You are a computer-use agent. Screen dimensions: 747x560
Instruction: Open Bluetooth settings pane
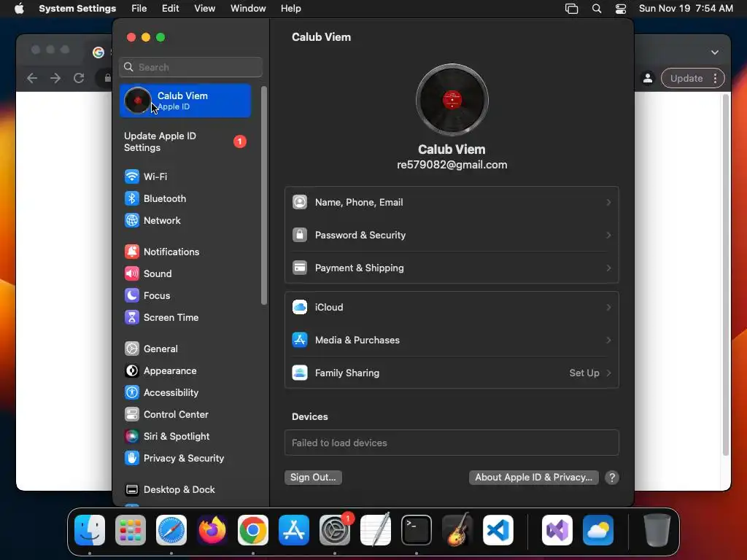pyautogui.click(x=186, y=198)
